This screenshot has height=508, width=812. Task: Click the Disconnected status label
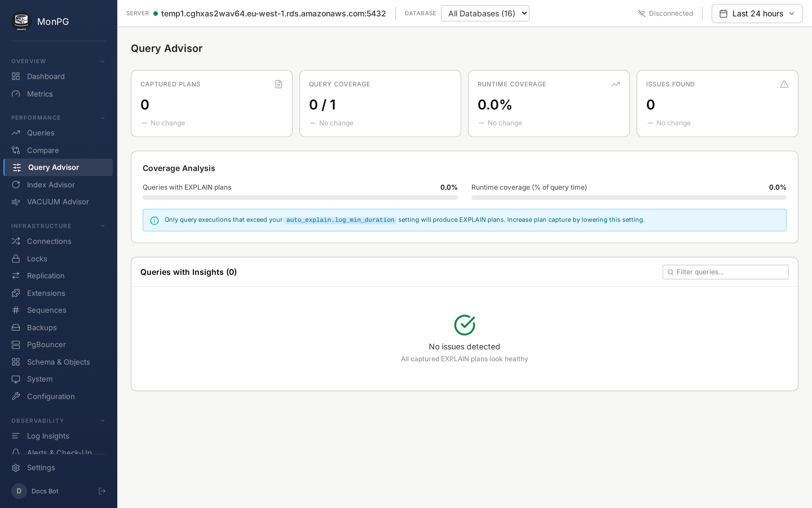(671, 14)
